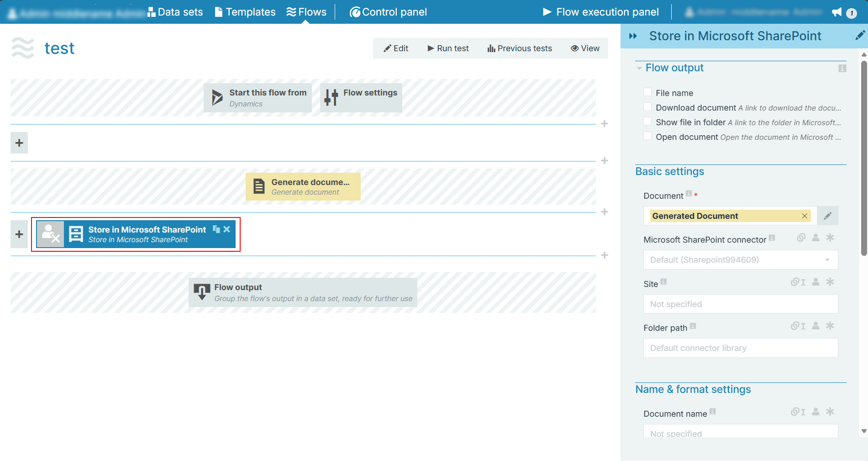Click the info icon beside Document name label
This screenshot has height=461, width=868.
(x=712, y=412)
